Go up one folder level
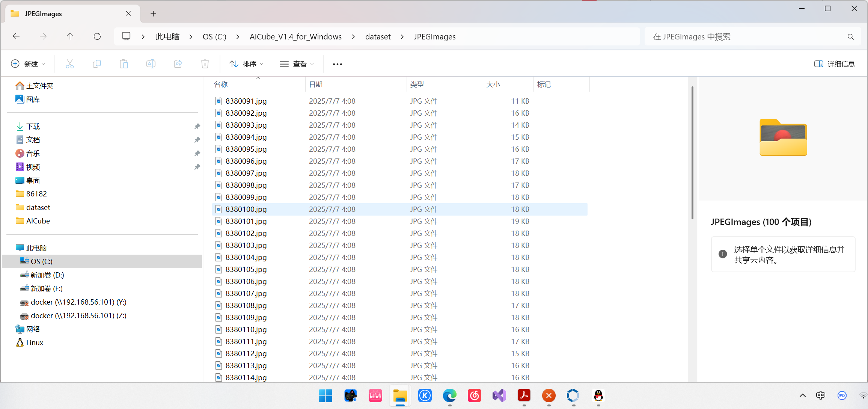The width and height of the screenshot is (868, 409). coord(70,36)
